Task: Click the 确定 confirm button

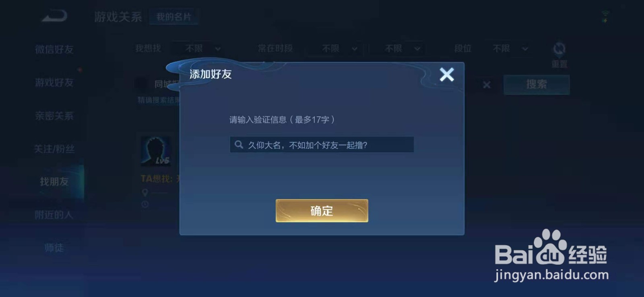Action: coord(322,211)
